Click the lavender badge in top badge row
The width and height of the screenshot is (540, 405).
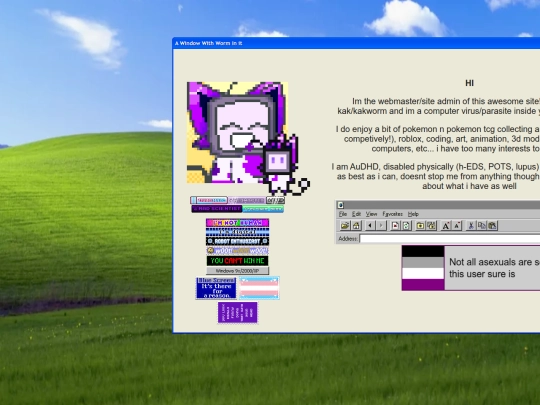(x=247, y=200)
